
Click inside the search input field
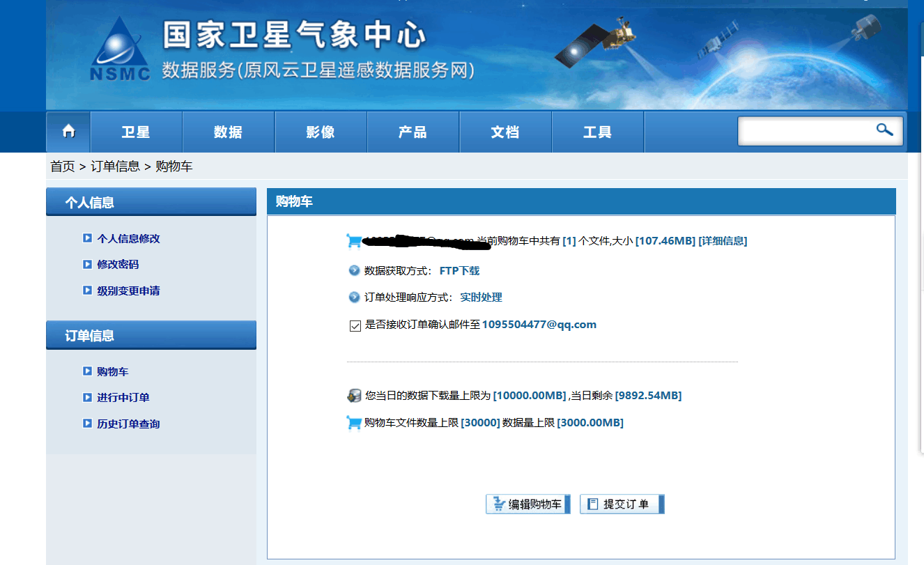(x=801, y=130)
